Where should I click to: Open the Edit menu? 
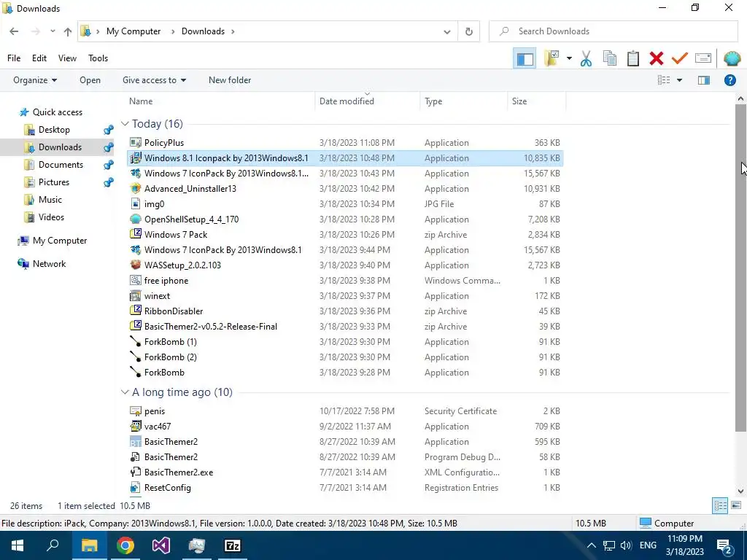tap(39, 58)
